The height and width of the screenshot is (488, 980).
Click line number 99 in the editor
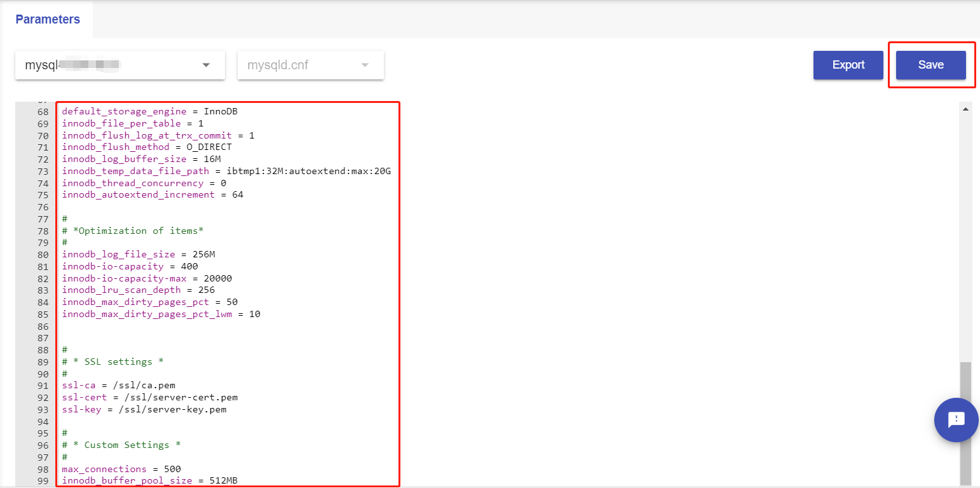(42, 480)
